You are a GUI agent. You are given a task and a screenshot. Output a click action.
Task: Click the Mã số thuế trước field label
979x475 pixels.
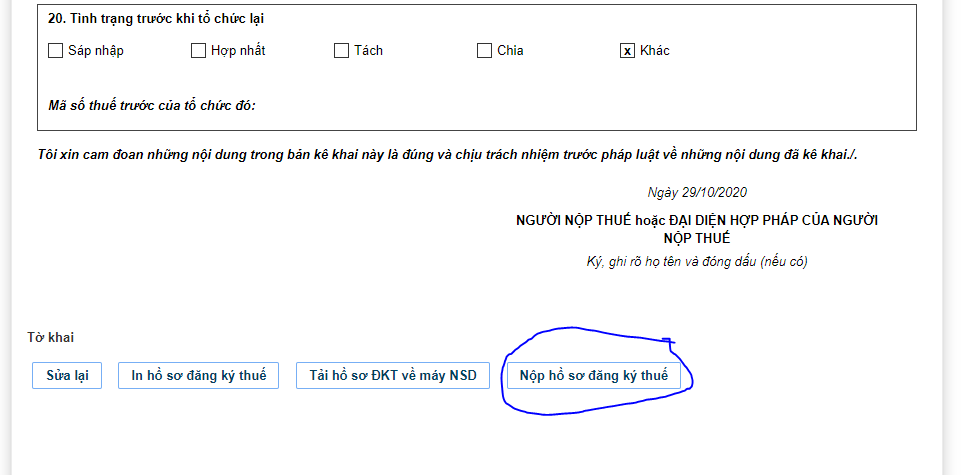point(152,105)
